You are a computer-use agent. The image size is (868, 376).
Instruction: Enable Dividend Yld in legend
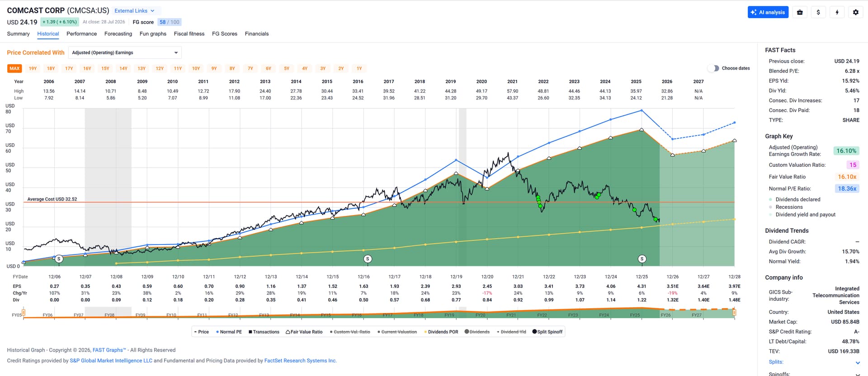pos(511,332)
